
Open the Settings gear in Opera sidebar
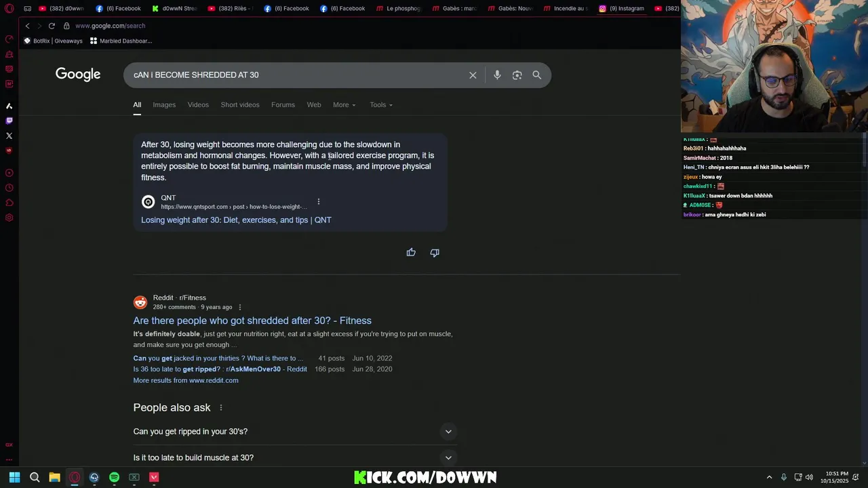click(9, 218)
